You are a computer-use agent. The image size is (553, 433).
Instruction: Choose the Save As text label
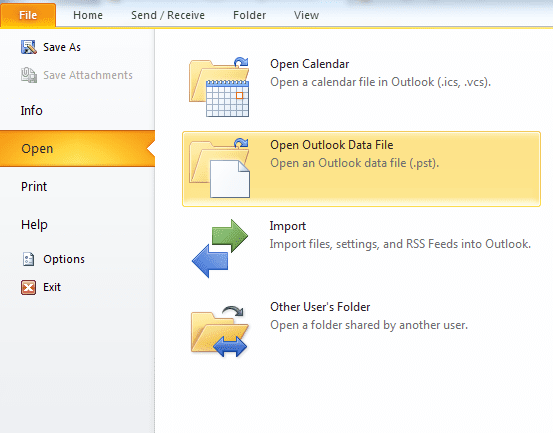(x=62, y=47)
